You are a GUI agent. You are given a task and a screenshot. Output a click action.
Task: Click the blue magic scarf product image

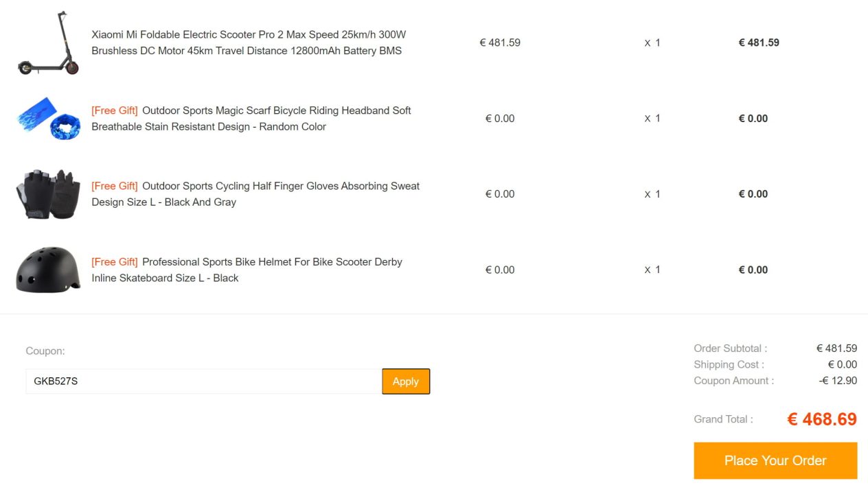point(48,118)
